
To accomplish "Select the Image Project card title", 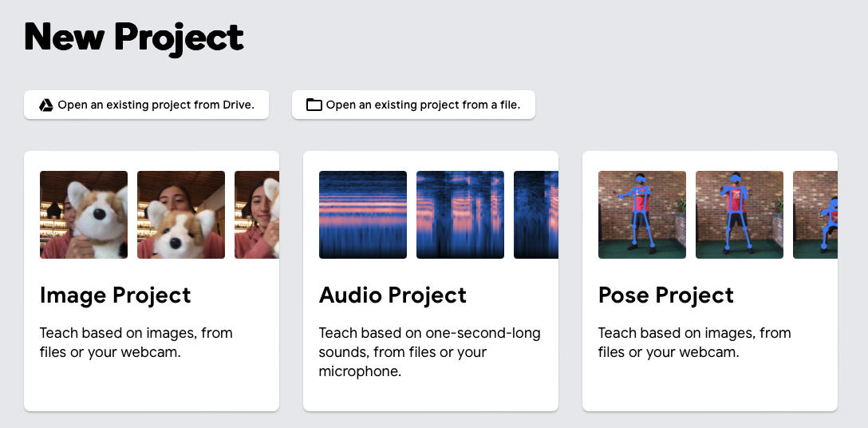I will pos(116,295).
